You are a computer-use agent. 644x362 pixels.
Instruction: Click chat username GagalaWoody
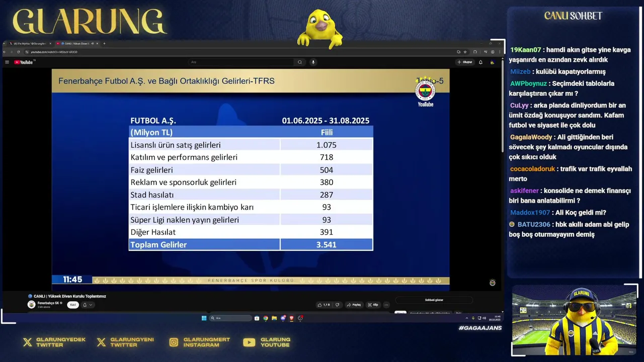click(531, 137)
